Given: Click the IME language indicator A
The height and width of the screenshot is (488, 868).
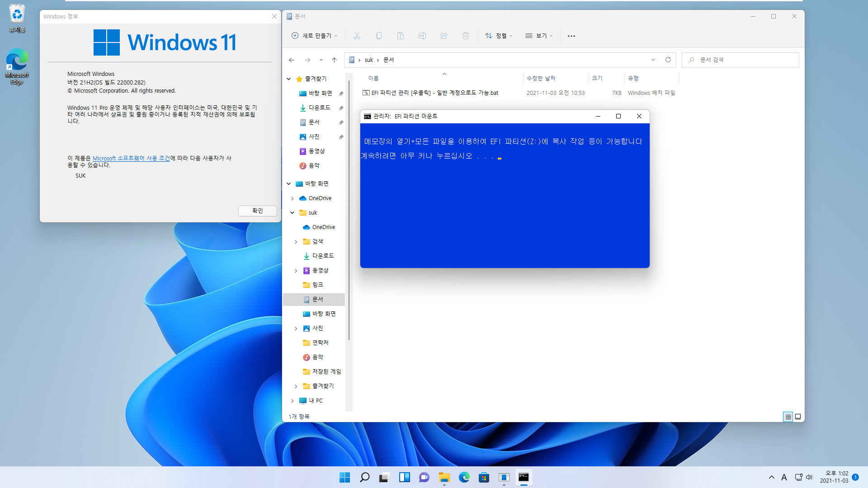Looking at the screenshot, I should point(784,477).
